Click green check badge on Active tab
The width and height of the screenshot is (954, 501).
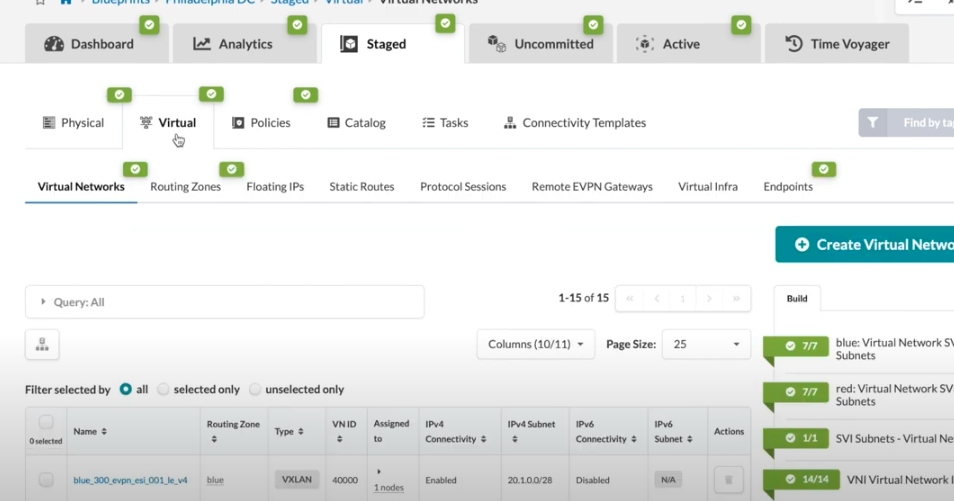(x=741, y=25)
